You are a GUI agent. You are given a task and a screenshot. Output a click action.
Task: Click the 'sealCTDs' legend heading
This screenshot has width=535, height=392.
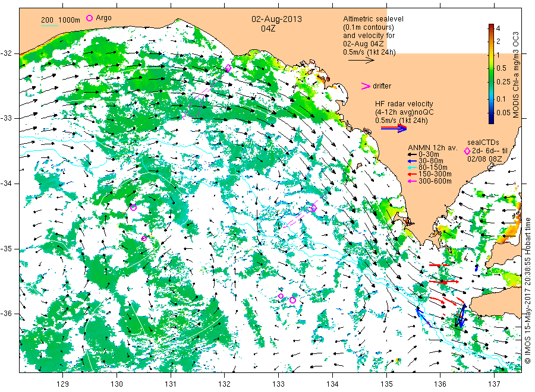pos(483,143)
